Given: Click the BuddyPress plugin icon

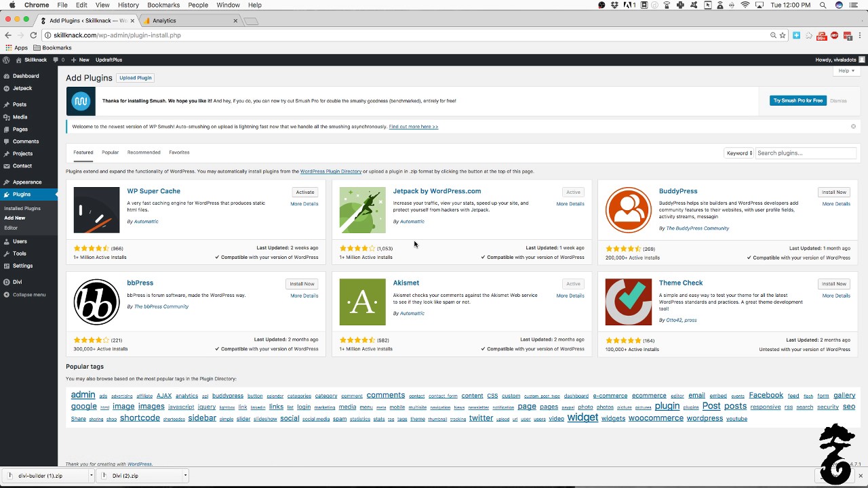Looking at the screenshot, I should [628, 210].
